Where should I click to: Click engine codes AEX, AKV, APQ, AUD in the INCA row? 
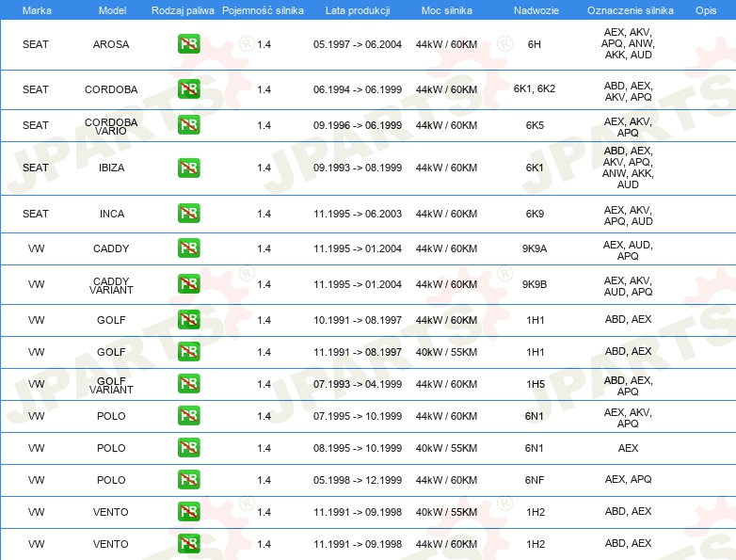(628, 215)
